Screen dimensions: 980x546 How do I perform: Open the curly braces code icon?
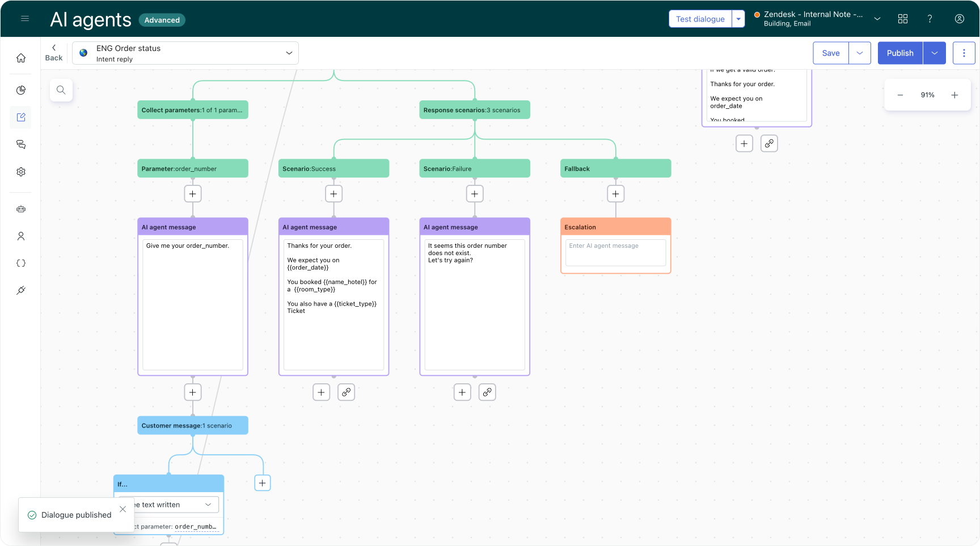point(21,263)
